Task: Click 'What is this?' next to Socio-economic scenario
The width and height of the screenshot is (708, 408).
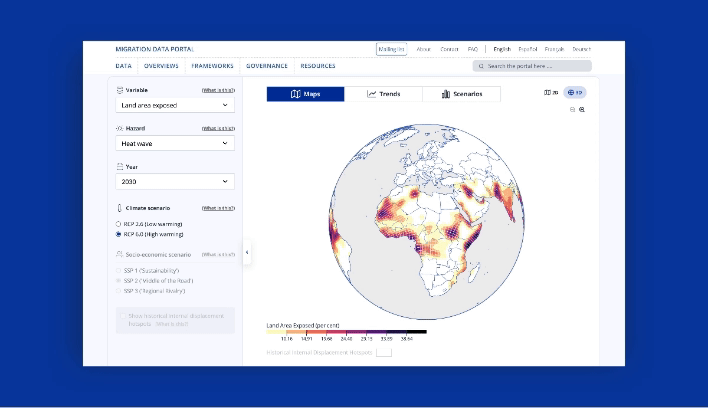Action: pos(218,255)
